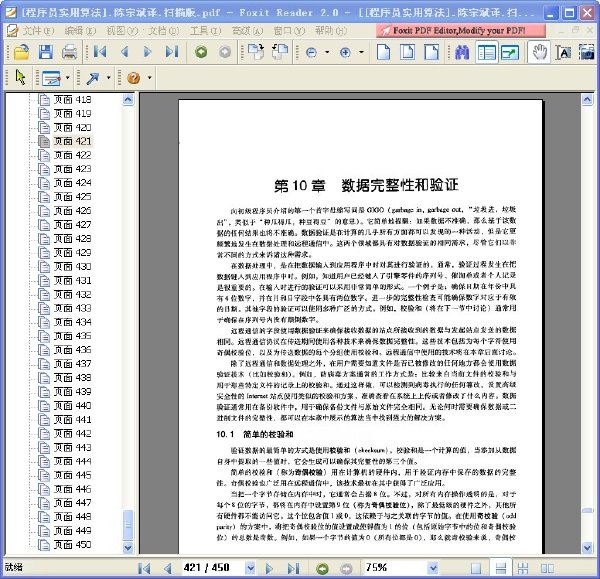Viewport: 600px width, 579px height.
Task: Click the blue arrow drawing tool
Action: (93, 78)
